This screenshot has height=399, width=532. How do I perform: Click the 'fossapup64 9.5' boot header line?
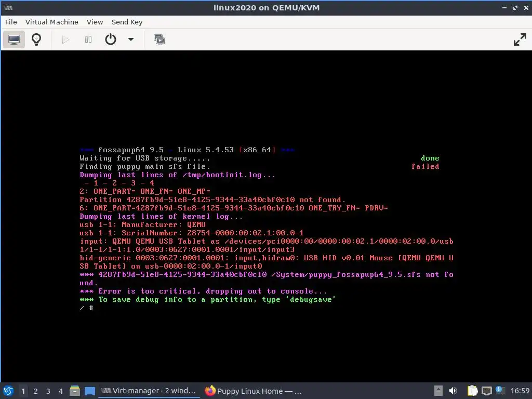(187, 150)
